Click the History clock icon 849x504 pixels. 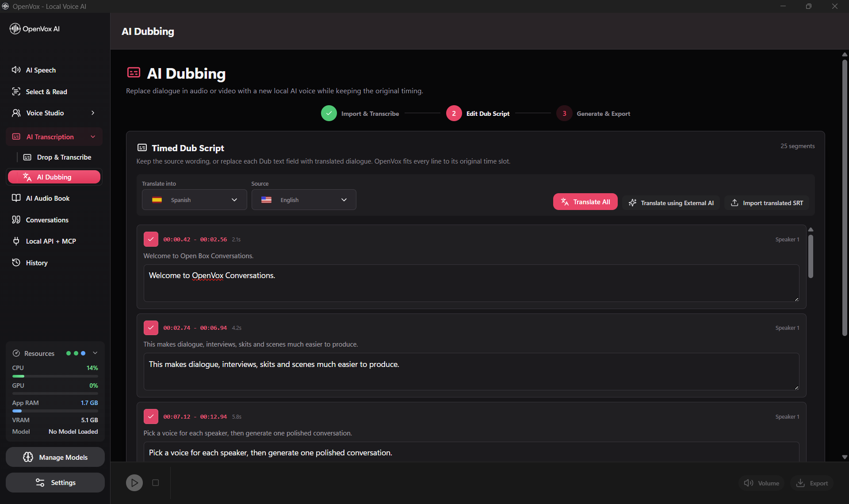tap(16, 263)
